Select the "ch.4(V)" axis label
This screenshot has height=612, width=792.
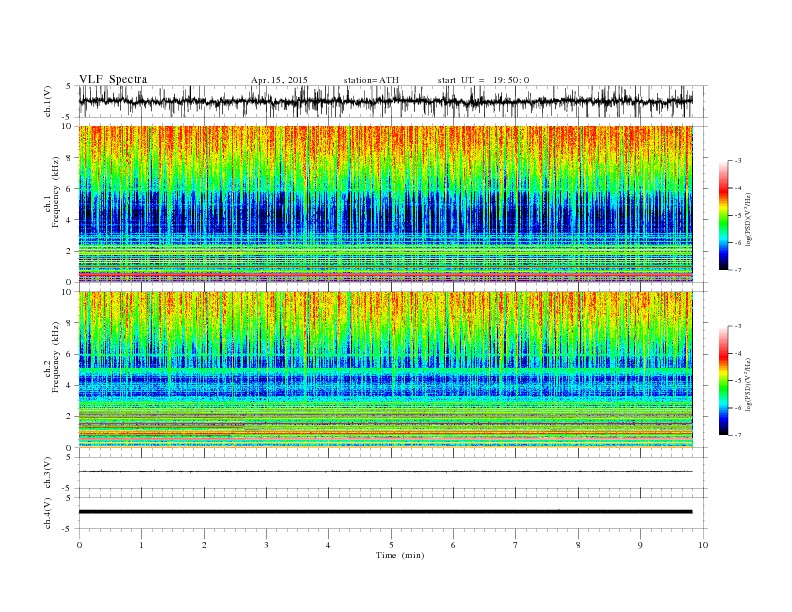click(x=47, y=514)
